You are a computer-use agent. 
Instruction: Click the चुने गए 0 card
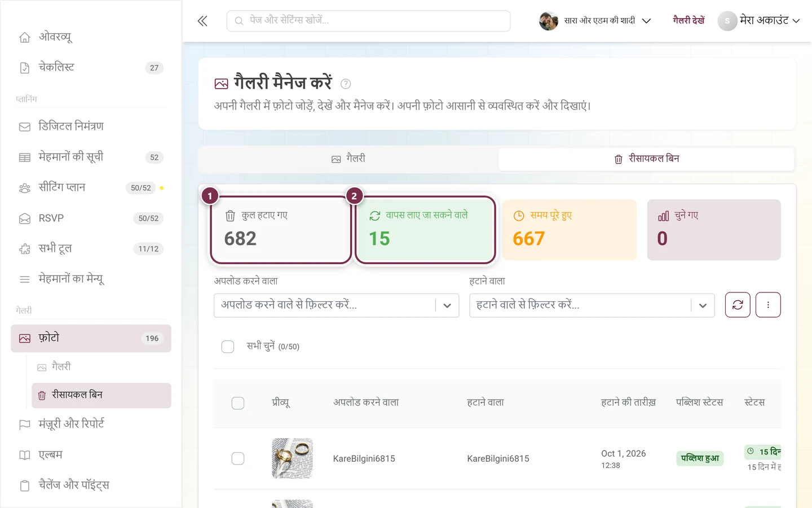(714, 230)
